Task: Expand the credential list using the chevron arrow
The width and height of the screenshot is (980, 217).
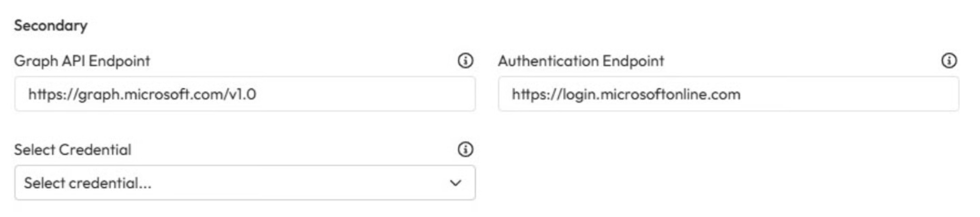Action: [x=455, y=183]
